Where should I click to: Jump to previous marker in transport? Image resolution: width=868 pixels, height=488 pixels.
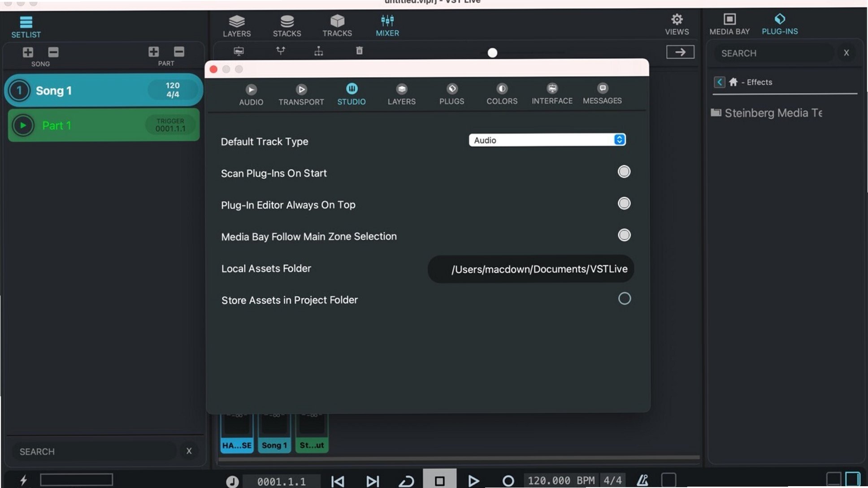pos(338,481)
